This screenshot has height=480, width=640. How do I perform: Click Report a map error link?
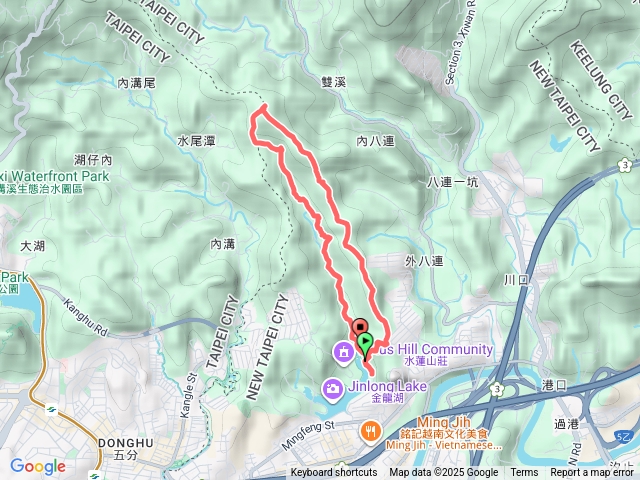coord(592,473)
